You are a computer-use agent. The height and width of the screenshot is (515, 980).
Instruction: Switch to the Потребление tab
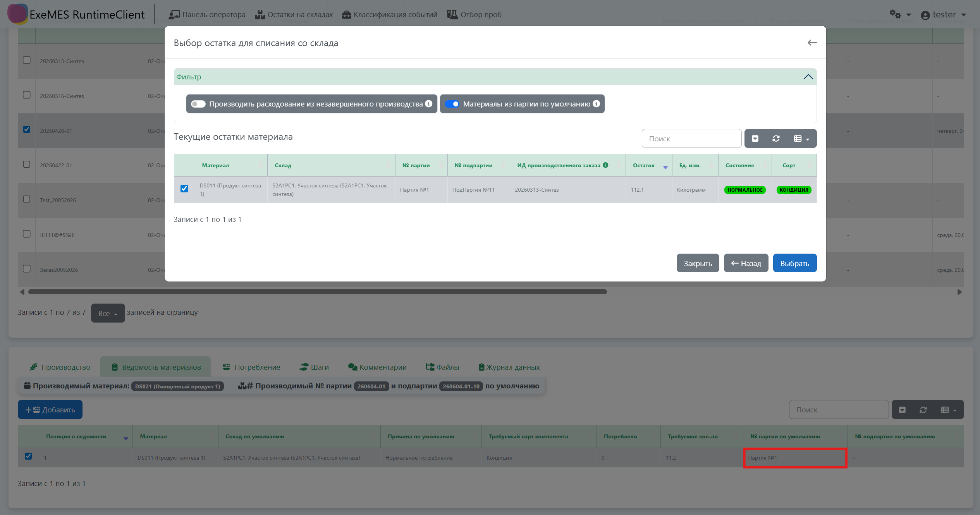pos(251,367)
